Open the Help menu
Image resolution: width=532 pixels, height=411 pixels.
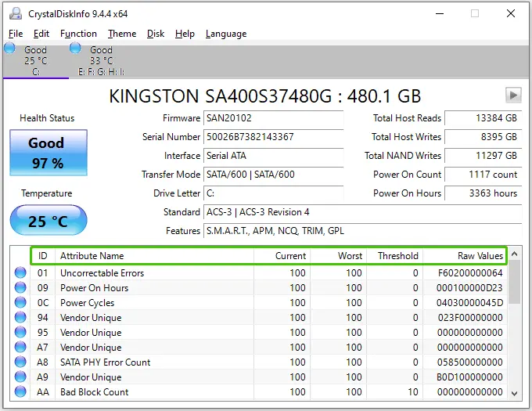[x=185, y=34]
